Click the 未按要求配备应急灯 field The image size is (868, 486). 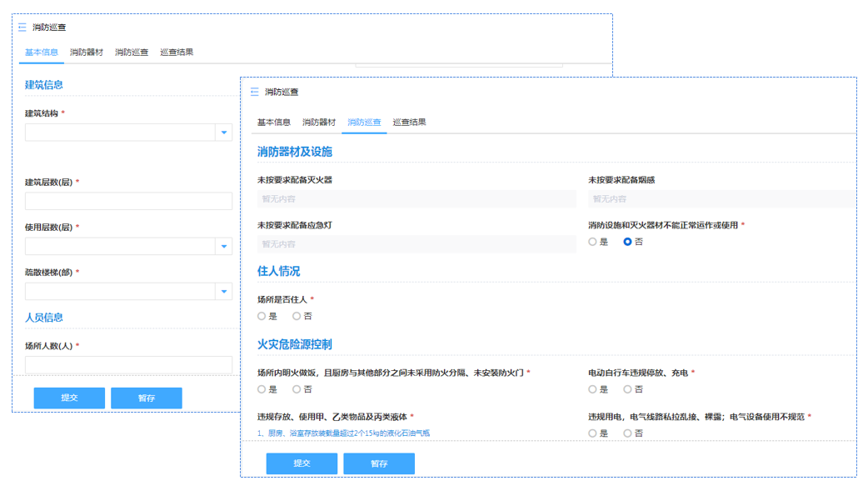point(417,244)
